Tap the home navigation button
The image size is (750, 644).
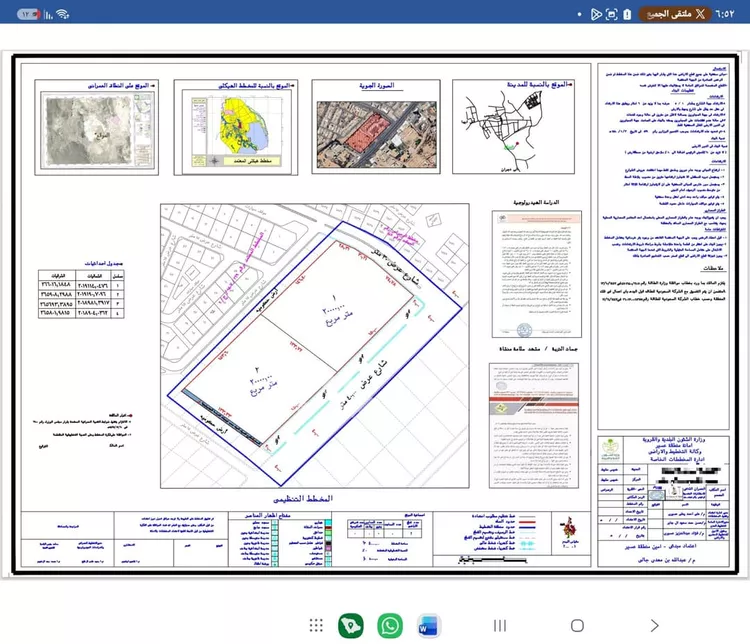[x=577, y=625]
